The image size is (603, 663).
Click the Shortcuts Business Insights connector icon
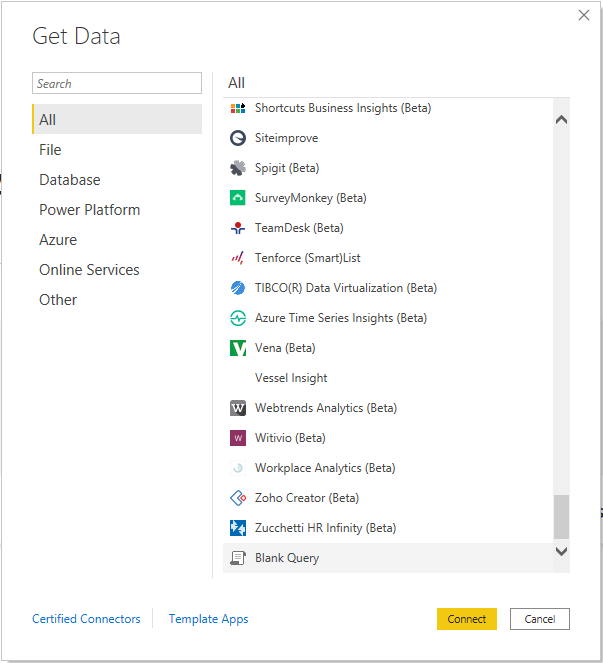pos(238,108)
